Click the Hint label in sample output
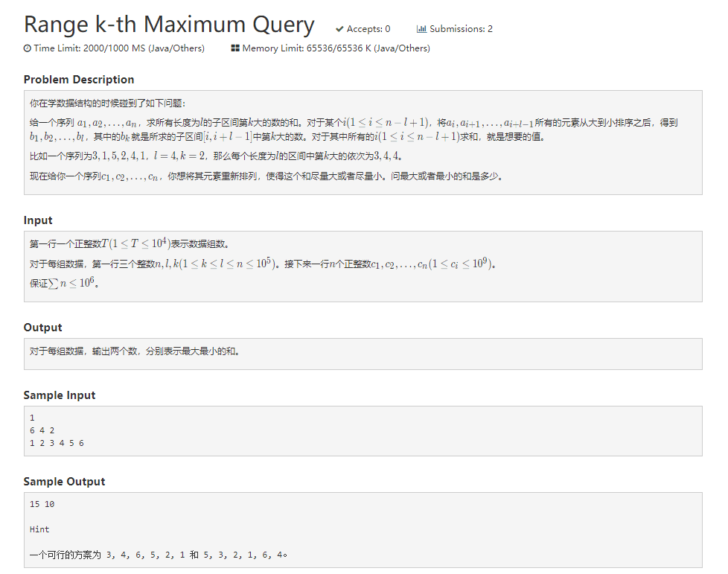This screenshot has width=728, height=574. (x=39, y=529)
